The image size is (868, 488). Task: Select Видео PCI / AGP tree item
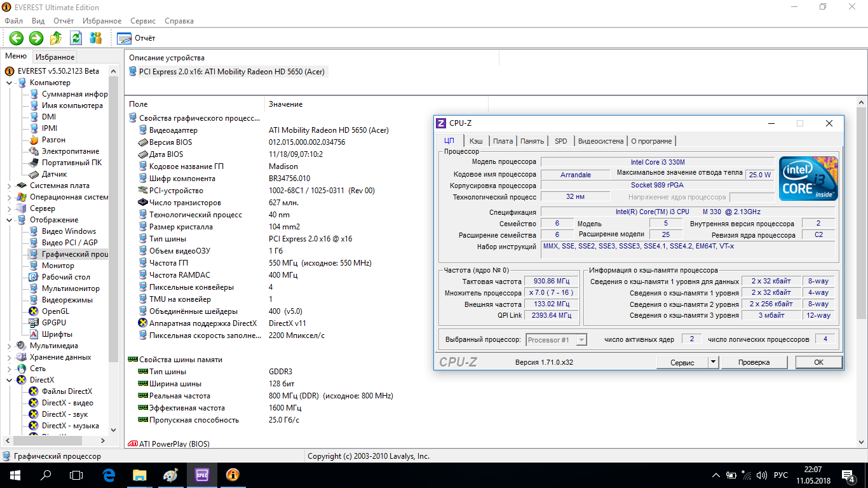pyautogui.click(x=64, y=243)
